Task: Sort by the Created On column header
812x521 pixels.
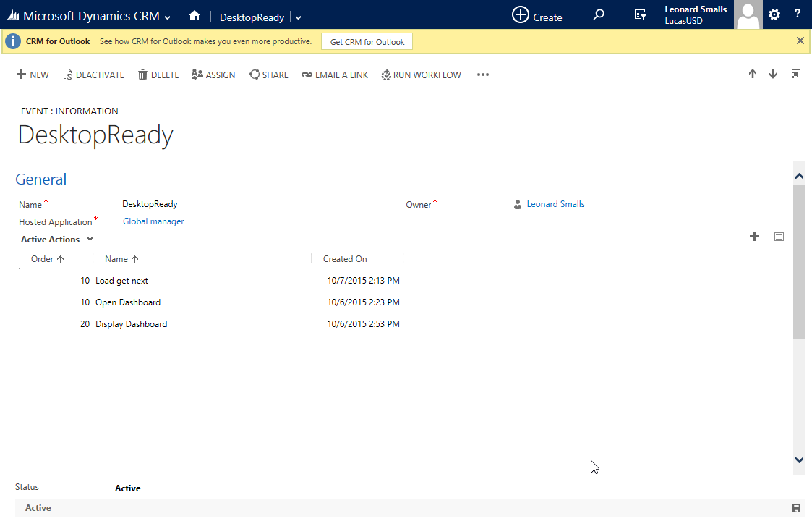Action: (x=345, y=258)
